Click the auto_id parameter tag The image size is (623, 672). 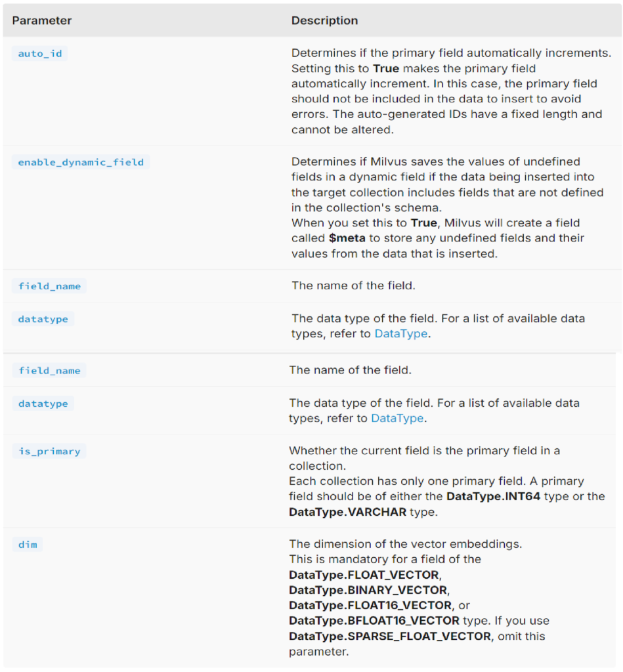pyautogui.click(x=40, y=53)
